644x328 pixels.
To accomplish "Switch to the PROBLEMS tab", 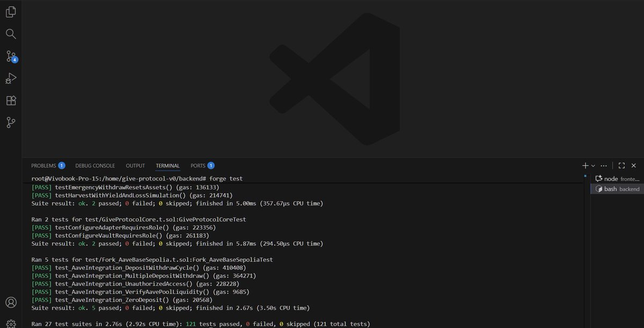I will point(48,166).
